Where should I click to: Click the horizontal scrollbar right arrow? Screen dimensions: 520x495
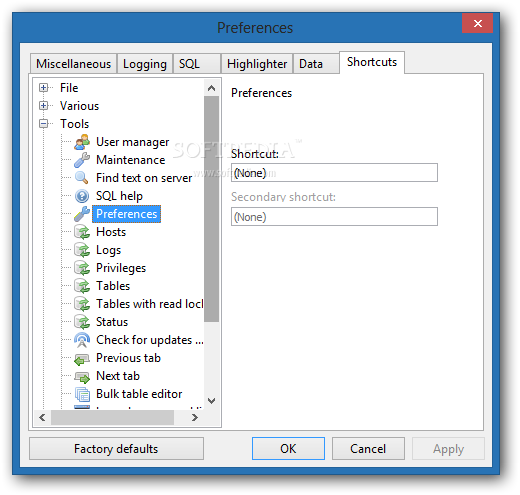[195, 417]
